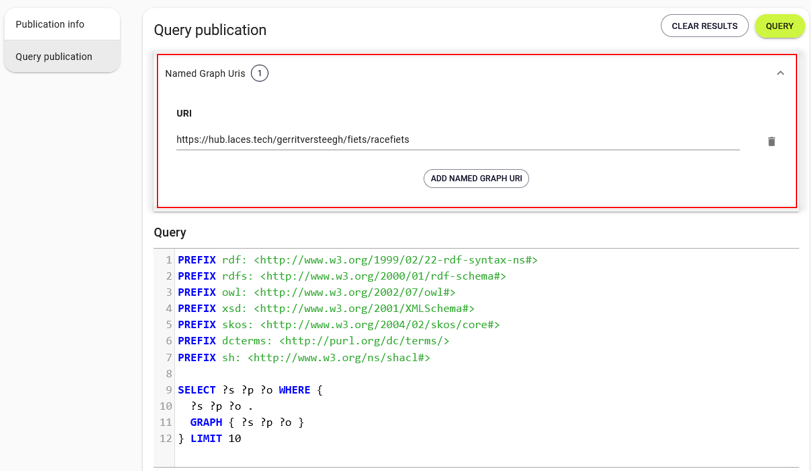811x471 pixels.
Task: Click the Query section label
Action: point(170,232)
